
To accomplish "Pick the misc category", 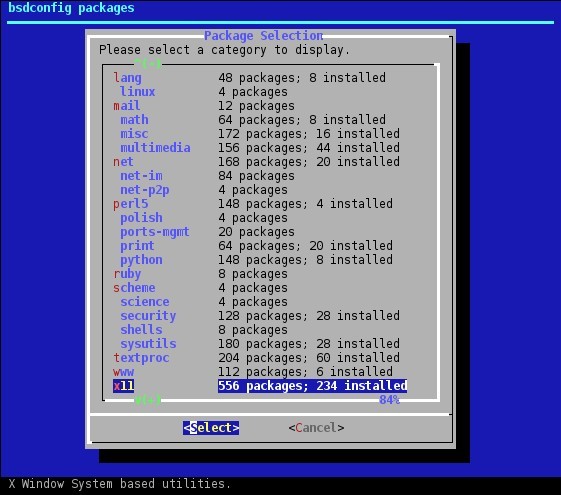I will [134, 134].
